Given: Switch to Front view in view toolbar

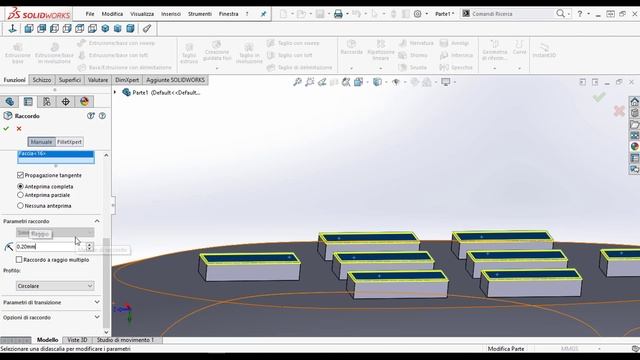Looking at the screenshot, I should 29,28.
